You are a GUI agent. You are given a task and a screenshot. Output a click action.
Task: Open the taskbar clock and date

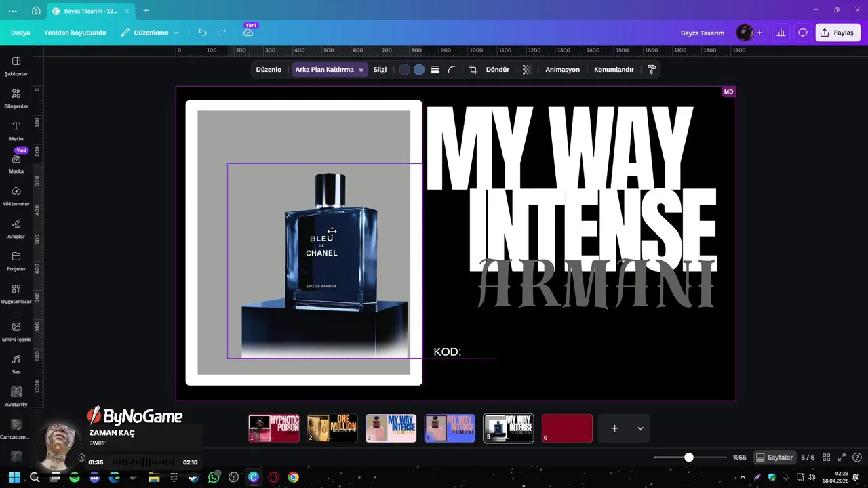tap(835, 477)
